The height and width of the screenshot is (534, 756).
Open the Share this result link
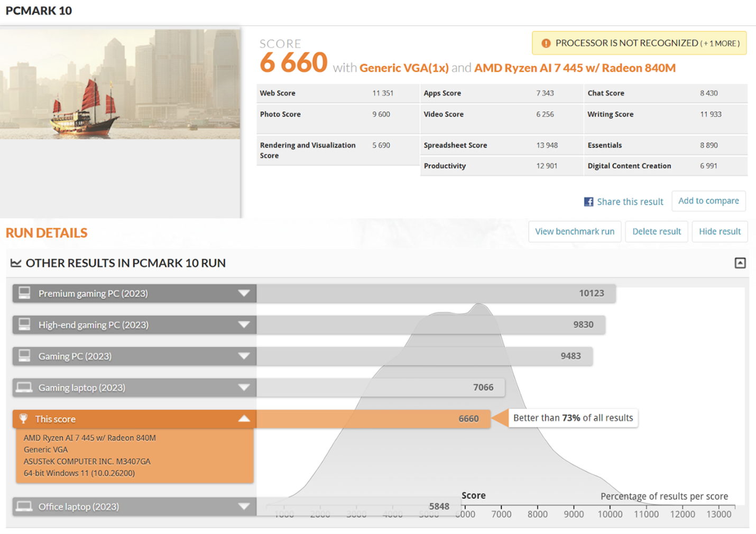(x=629, y=202)
